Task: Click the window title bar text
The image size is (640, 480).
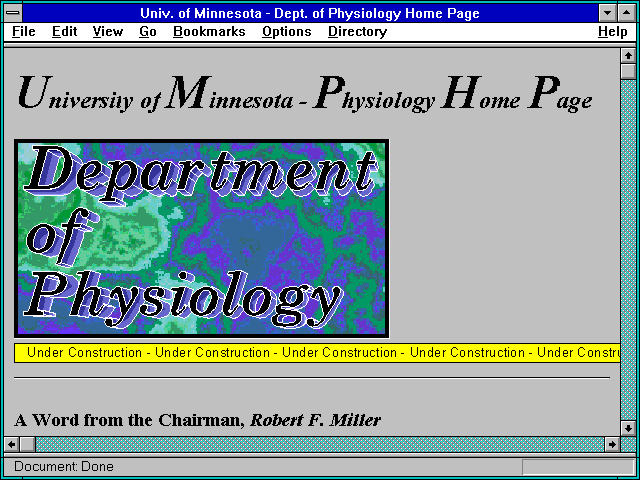Action: pyautogui.click(x=310, y=13)
